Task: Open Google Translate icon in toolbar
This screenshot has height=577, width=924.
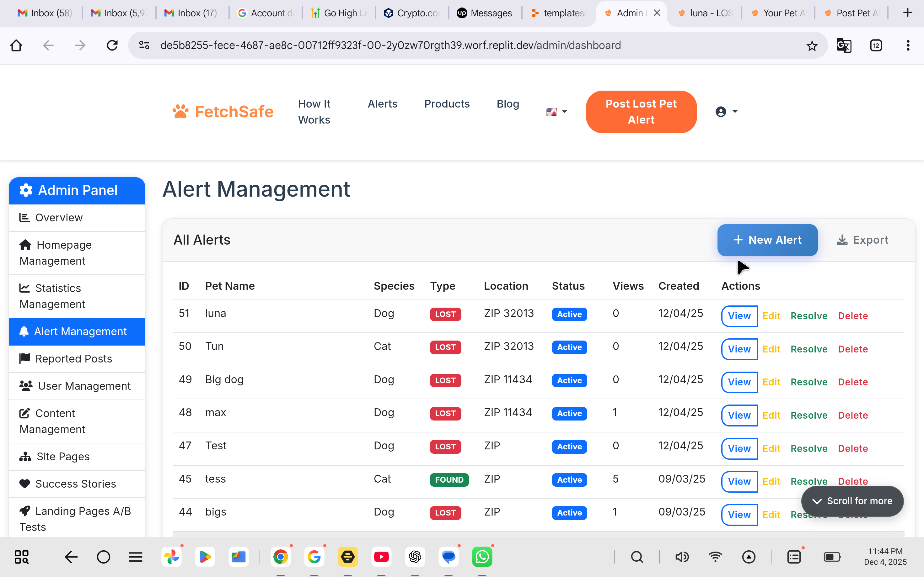Action: (x=843, y=46)
